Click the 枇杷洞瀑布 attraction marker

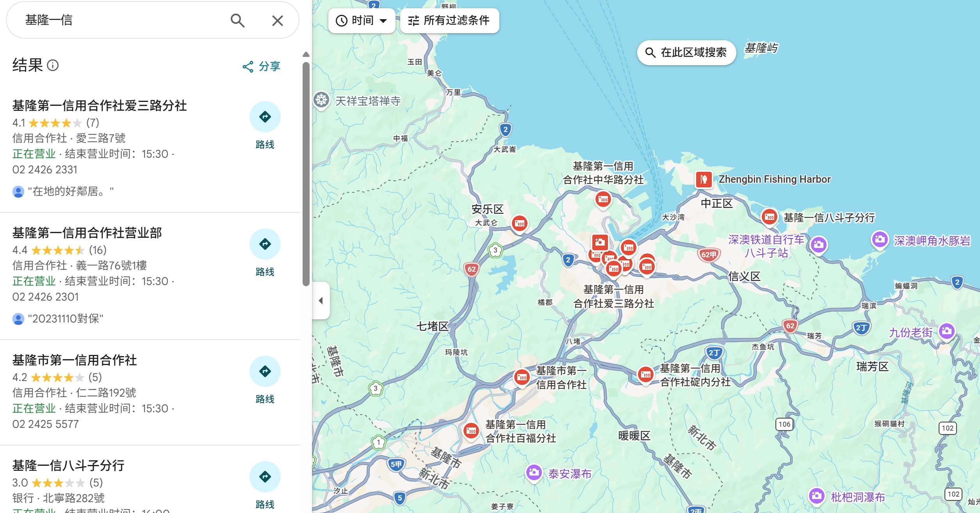click(x=816, y=497)
